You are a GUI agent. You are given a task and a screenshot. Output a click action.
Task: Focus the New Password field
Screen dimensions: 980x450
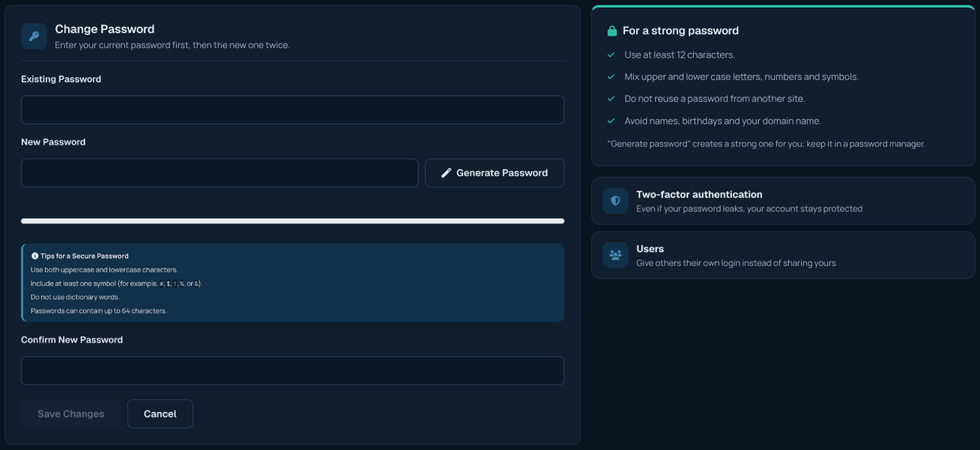click(220, 173)
